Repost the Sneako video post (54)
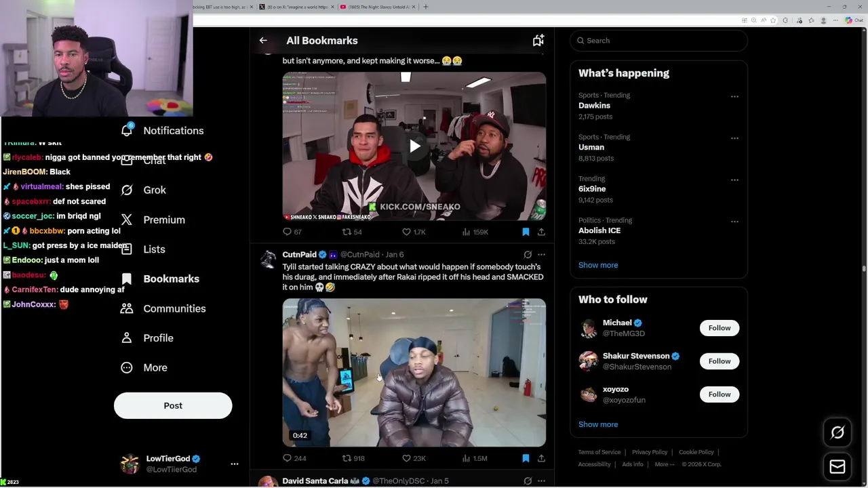This screenshot has height=488, width=868. [x=352, y=232]
